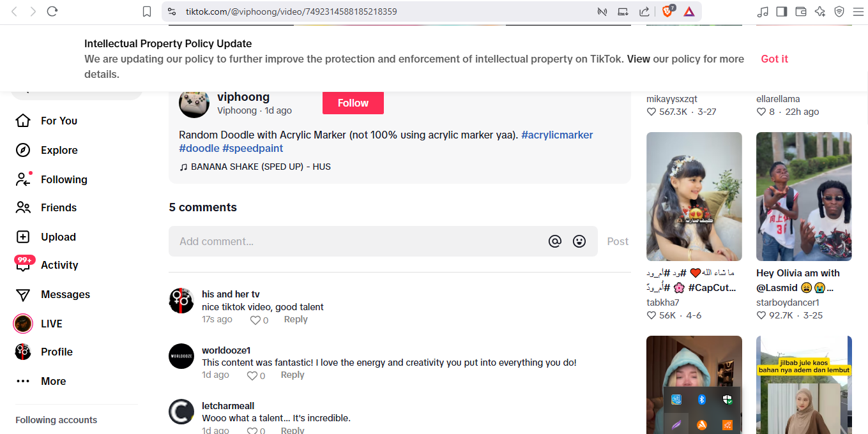Open worldooze1's profile avatar
868x434 pixels.
point(181,356)
